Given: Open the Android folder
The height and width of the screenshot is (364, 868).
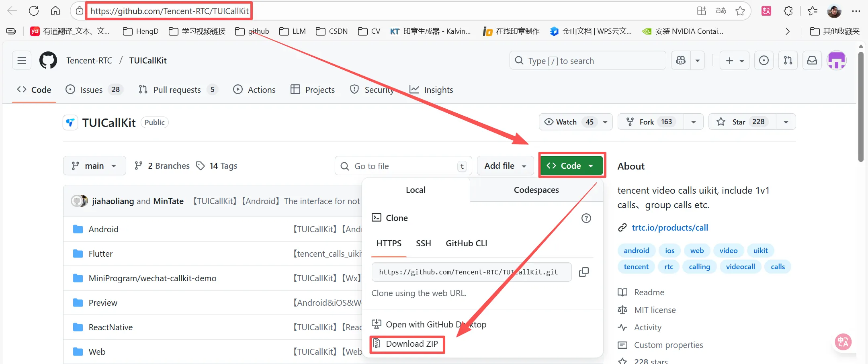Looking at the screenshot, I should [x=103, y=229].
